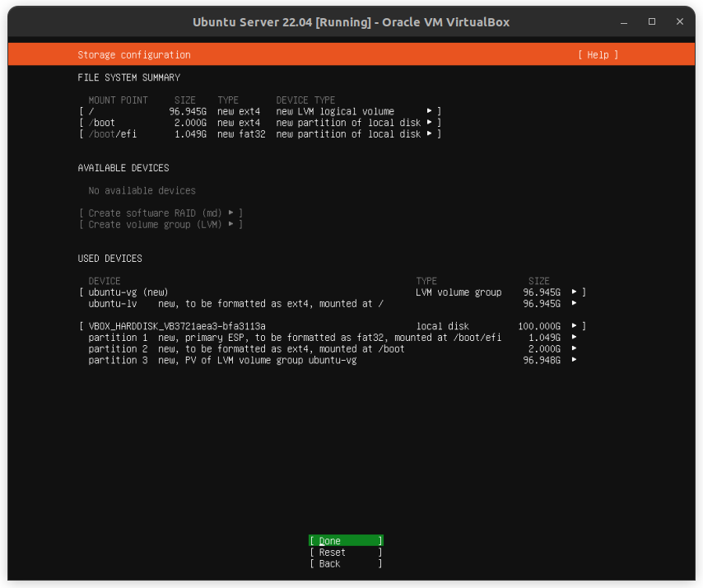Screen dimensions: 703x588
Task: Select ubuntu-lv logical volume entry
Action: [333, 304]
